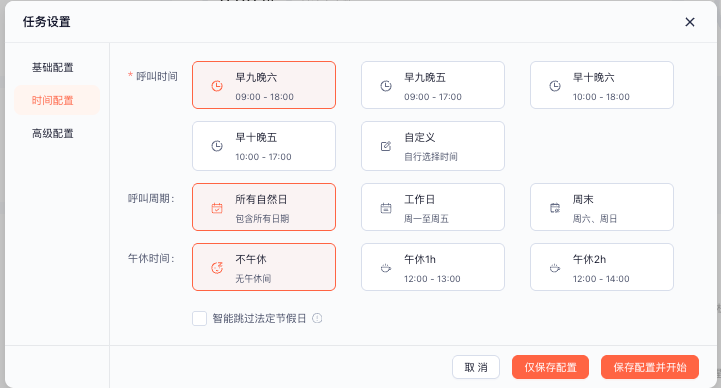The width and height of the screenshot is (721, 388).
Task: Click clock icon in 早九晚五 card
Action: 386,86
